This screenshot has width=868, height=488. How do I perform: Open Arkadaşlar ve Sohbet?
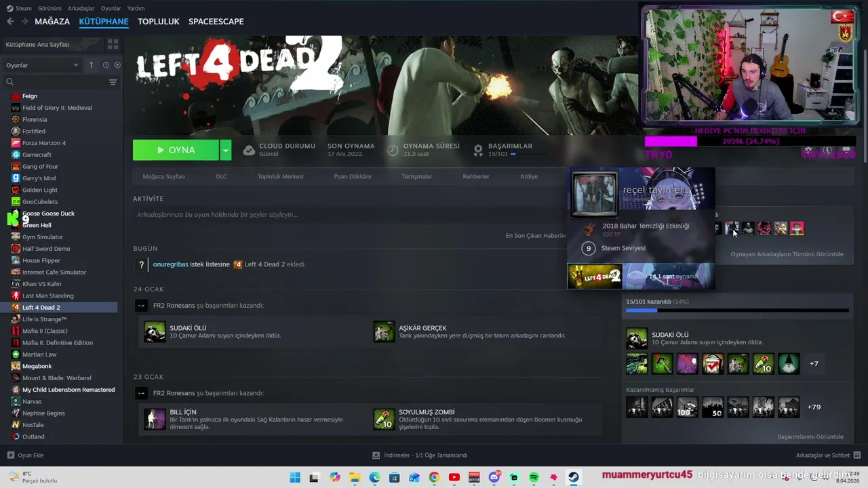pyautogui.click(x=828, y=455)
